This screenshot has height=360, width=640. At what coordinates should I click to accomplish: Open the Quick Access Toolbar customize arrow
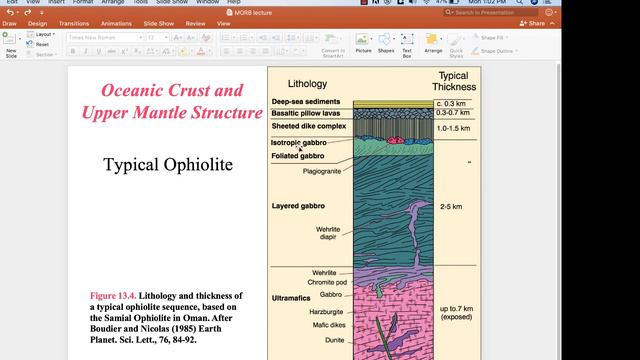[42, 13]
